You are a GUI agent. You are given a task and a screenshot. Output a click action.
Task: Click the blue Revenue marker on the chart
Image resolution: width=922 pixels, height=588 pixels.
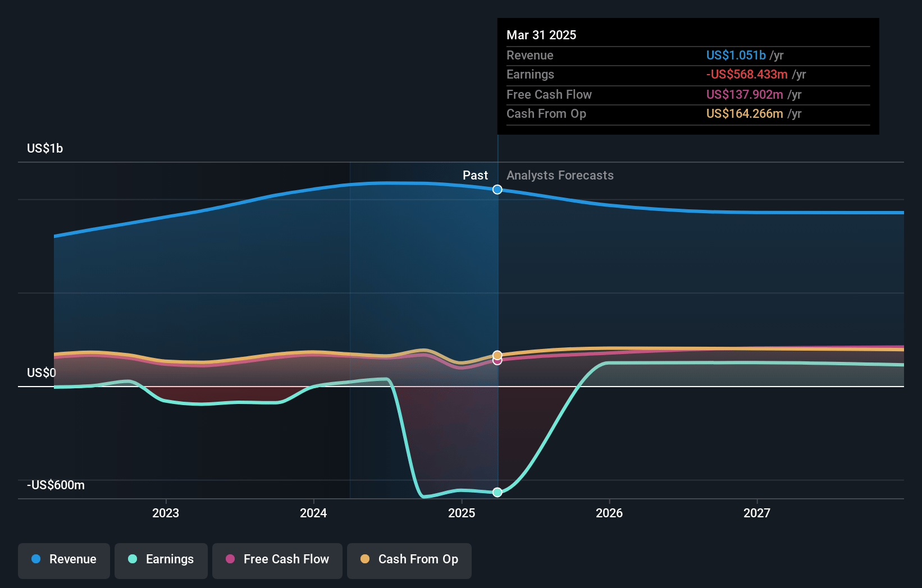point(497,190)
